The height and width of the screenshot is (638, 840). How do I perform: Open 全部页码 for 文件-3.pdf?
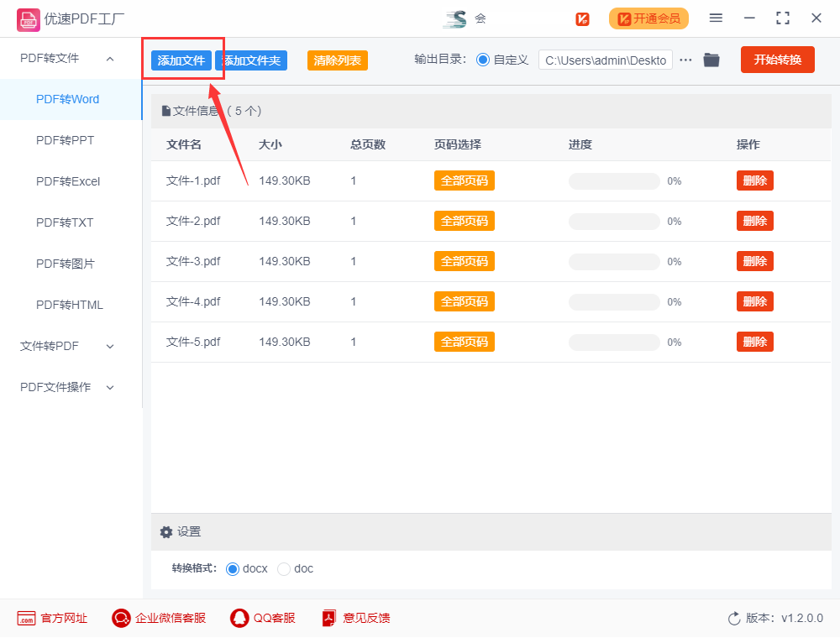465,261
